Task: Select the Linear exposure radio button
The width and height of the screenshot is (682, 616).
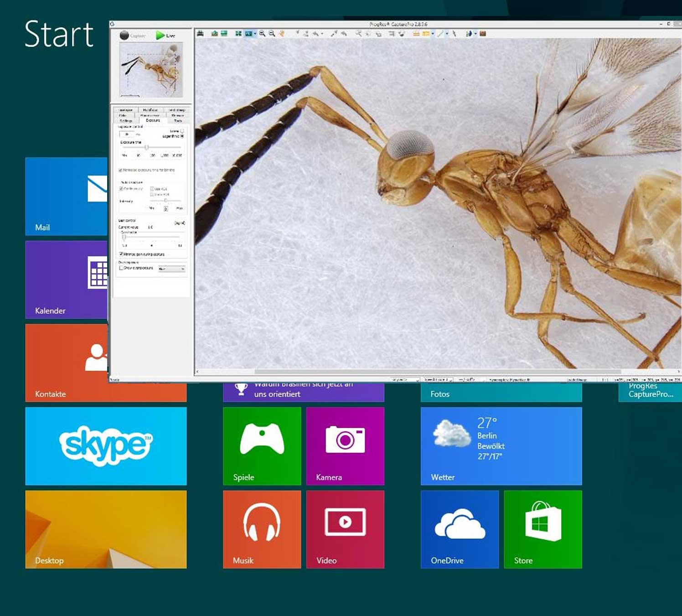Action: [182, 131]
